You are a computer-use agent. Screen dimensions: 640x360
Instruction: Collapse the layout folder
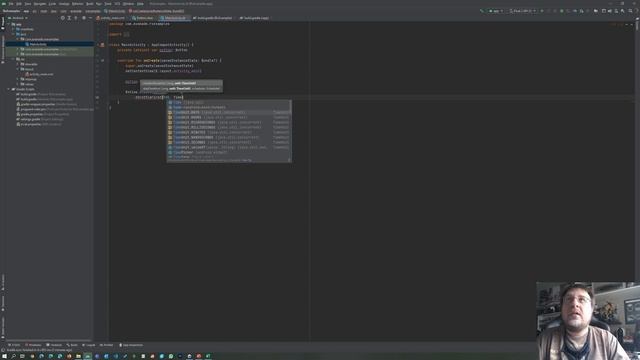click(18, 69)
